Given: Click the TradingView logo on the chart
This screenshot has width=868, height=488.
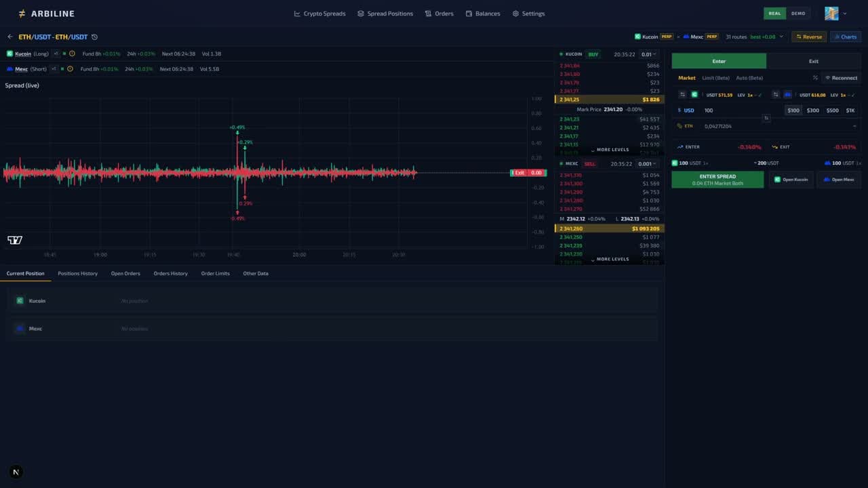Looking at the screenshot, I should 15,240.
